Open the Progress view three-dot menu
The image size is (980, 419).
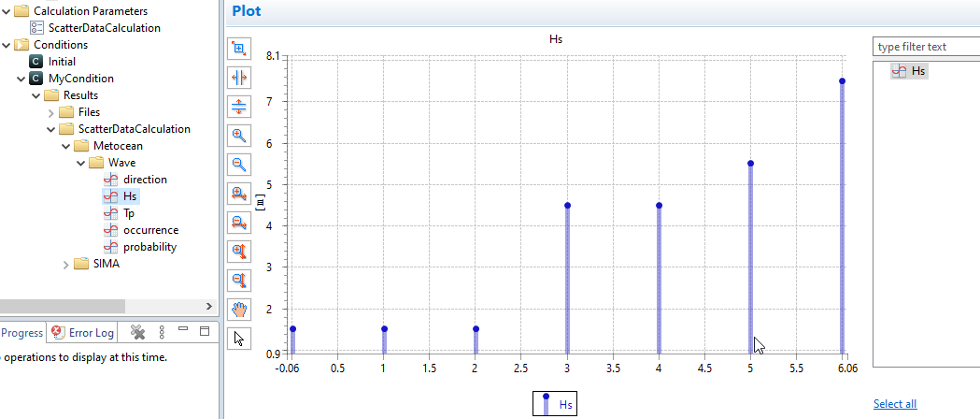tap(162, 332)
